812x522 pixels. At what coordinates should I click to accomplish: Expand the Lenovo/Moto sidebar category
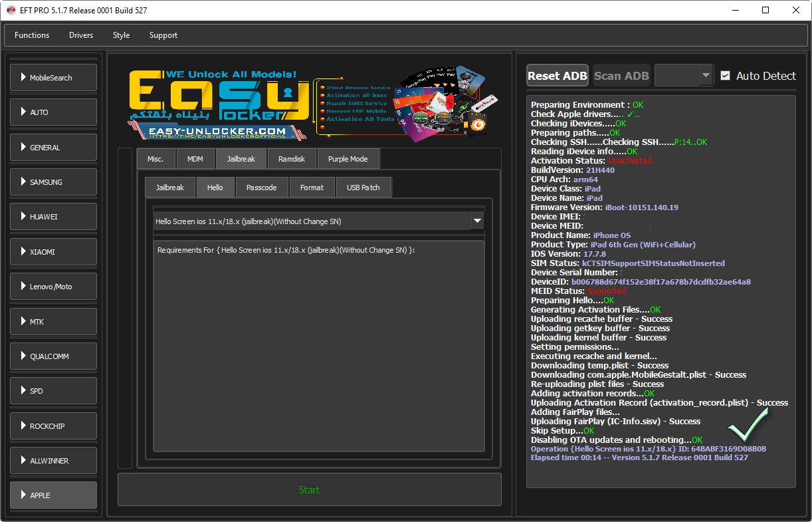[x=53, y=287]
